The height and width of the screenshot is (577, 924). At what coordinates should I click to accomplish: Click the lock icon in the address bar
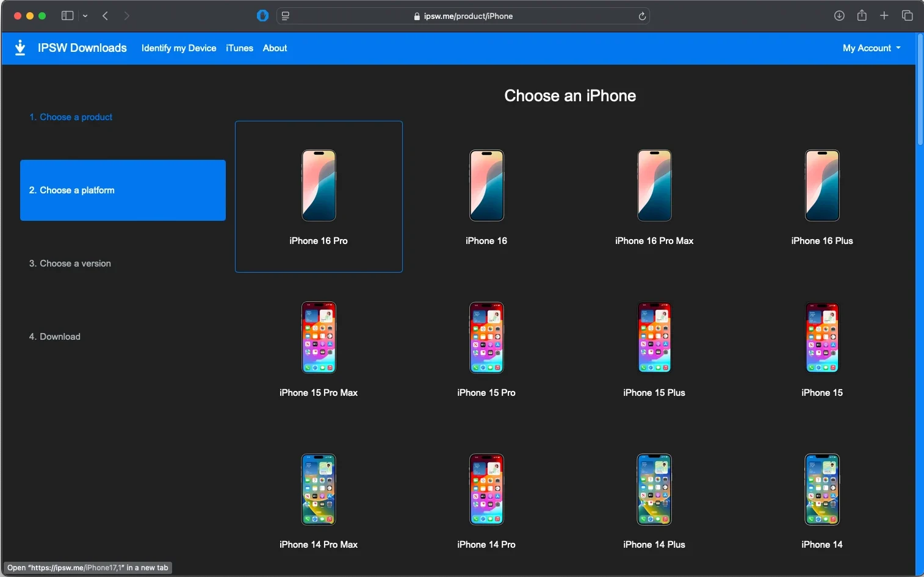coord(417,16)
